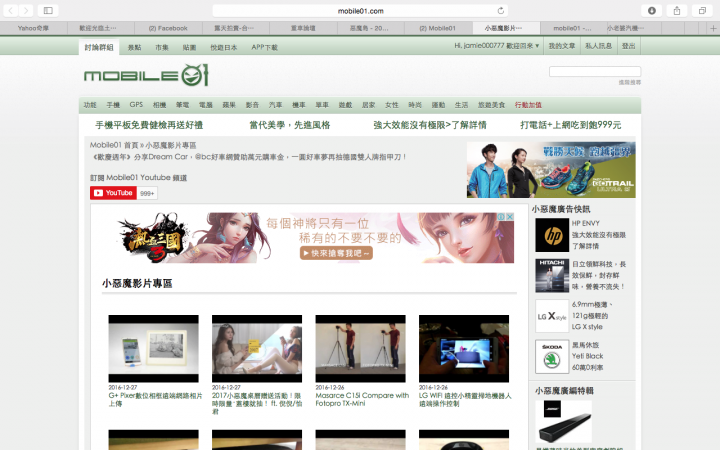Select the 討論群組 navigation tab

click(99, 47)
